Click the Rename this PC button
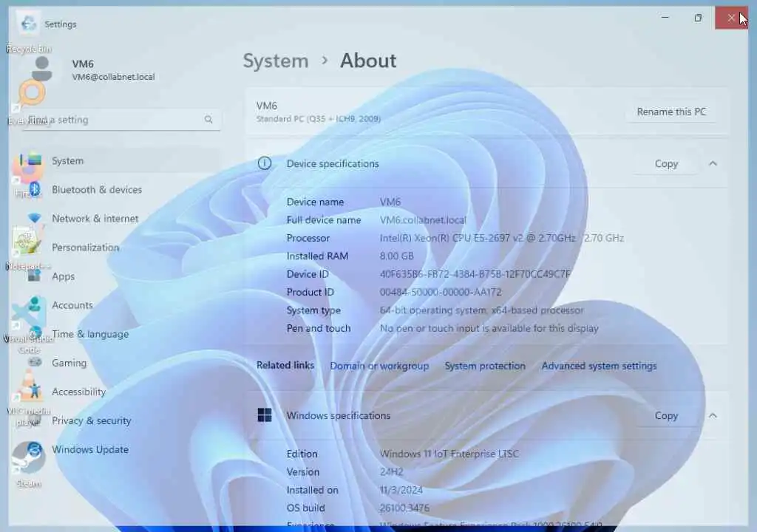Viewport: 757px width, 532px height. click(x=671, y=112)
